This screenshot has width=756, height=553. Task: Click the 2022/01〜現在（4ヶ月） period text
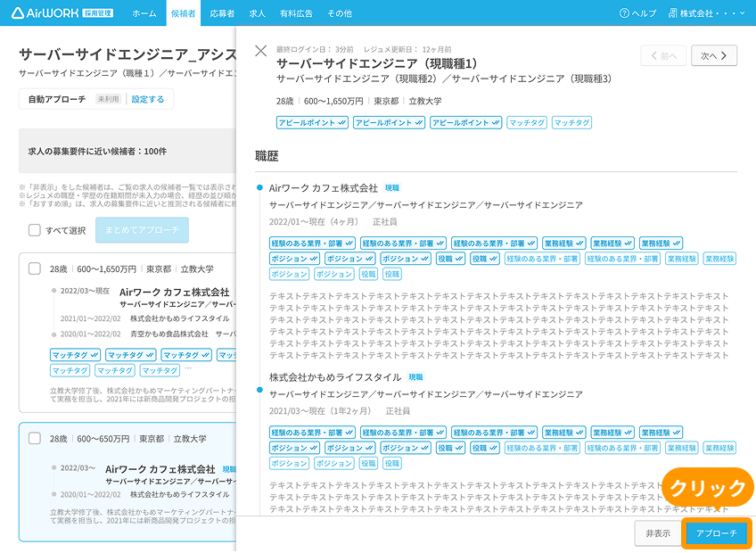[x=316, y=221]
